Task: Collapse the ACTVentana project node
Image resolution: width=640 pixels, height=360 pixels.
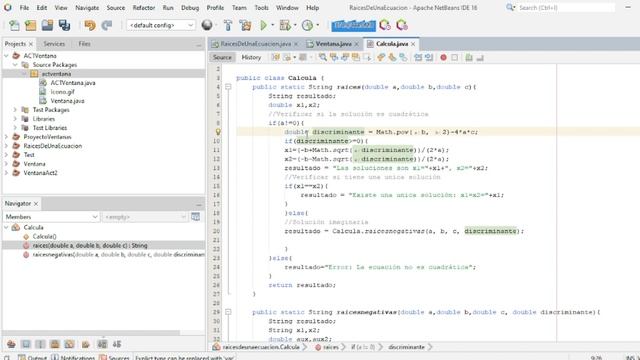Action: [6, 56]
